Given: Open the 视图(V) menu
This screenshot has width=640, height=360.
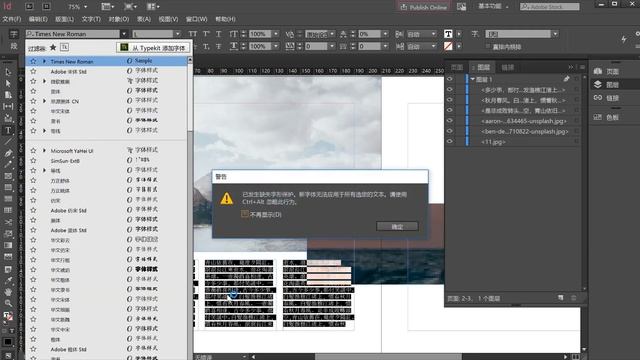Looking at the screenshot, I should point(168,19).
